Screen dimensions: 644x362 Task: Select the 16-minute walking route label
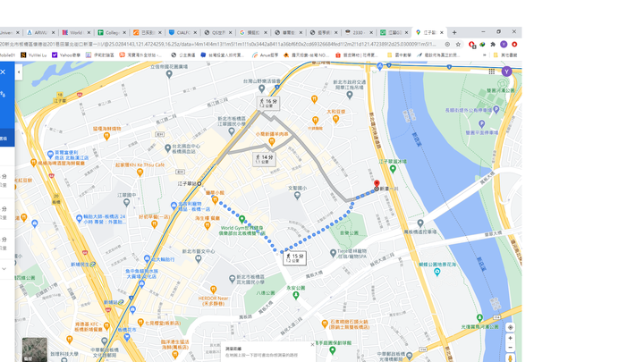(268, 103)
